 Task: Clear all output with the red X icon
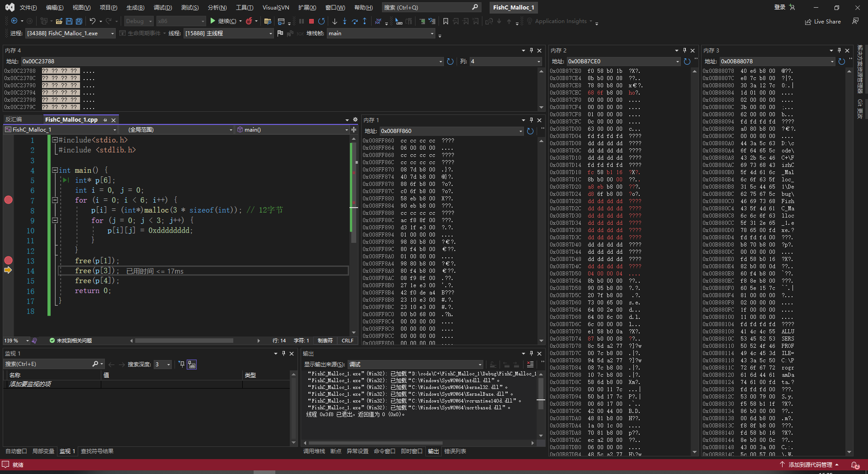pyautogui.click(x=530, y=365)
